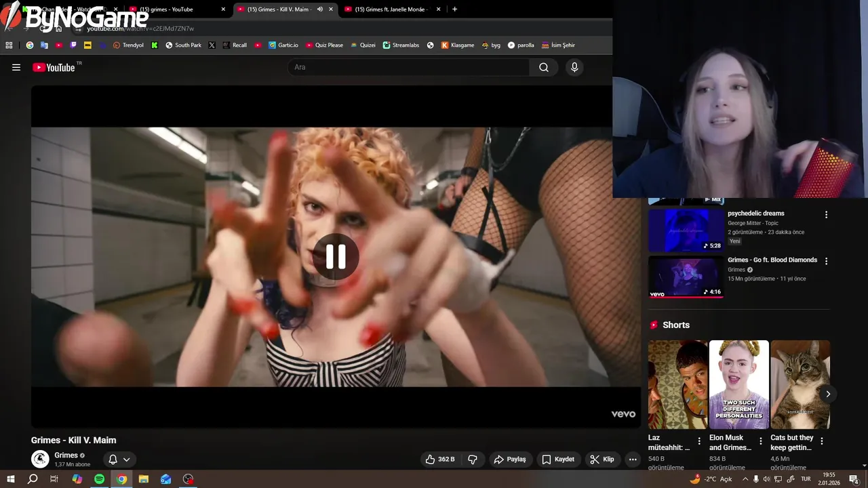Start voice search with the microphone
The image size is (868, 488).
tap(574, 67)
